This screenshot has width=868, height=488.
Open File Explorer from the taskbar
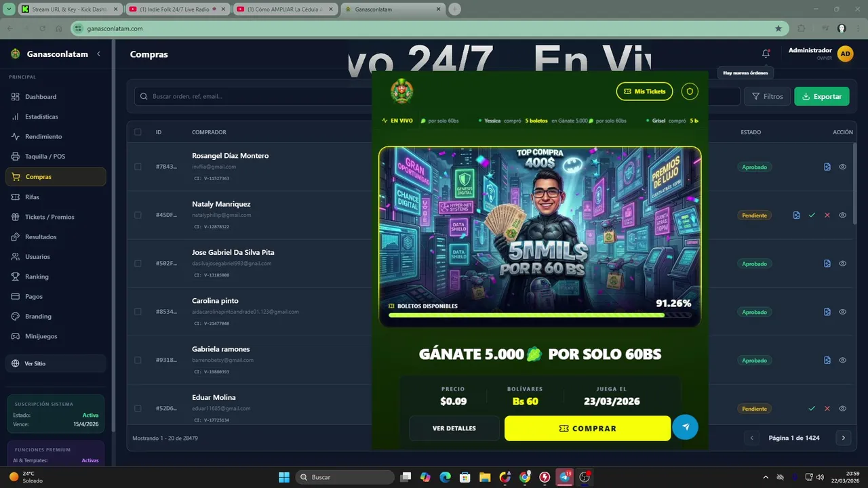(485, 477)
